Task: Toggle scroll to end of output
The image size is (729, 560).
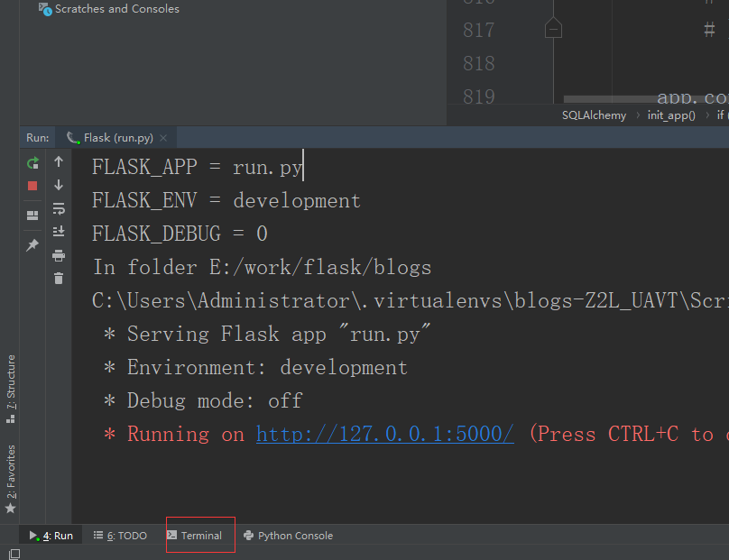Action: (59, 232)
